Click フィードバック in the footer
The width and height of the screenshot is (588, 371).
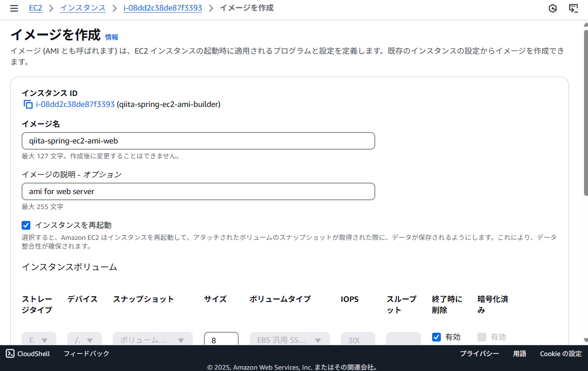click(86, 353)
